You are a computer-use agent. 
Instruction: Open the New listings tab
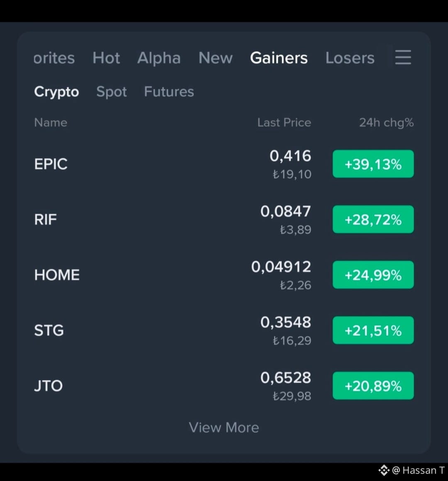coord(215,58)
